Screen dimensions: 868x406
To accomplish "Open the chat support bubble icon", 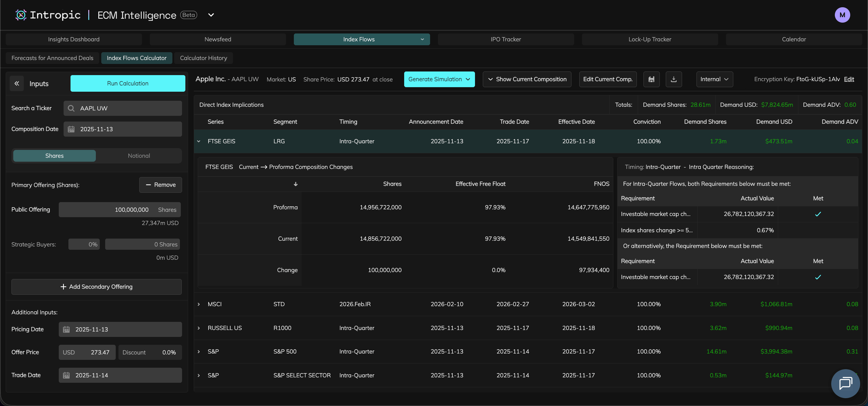I will click(x=845, y=383).
